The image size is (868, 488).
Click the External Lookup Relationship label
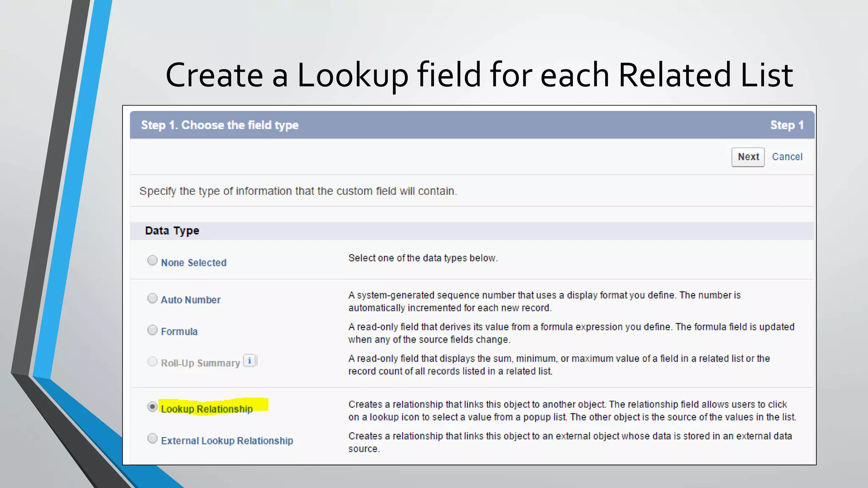click(227, 441)
